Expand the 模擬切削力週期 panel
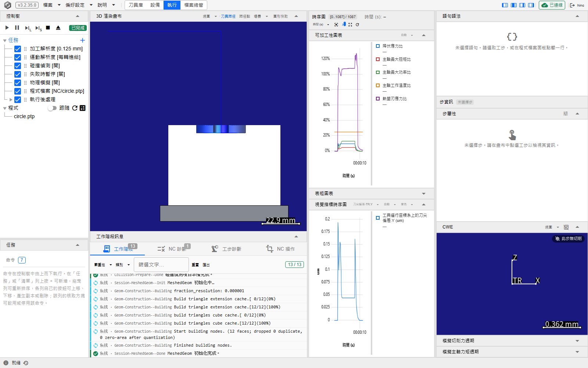The image size is (588, 368). [577, 341]
